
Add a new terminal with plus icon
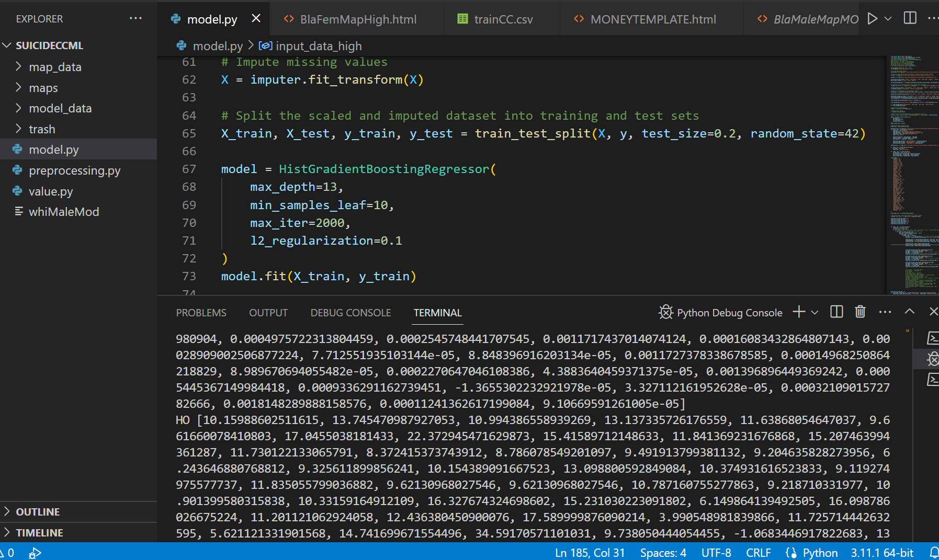(x=799, y=312)
